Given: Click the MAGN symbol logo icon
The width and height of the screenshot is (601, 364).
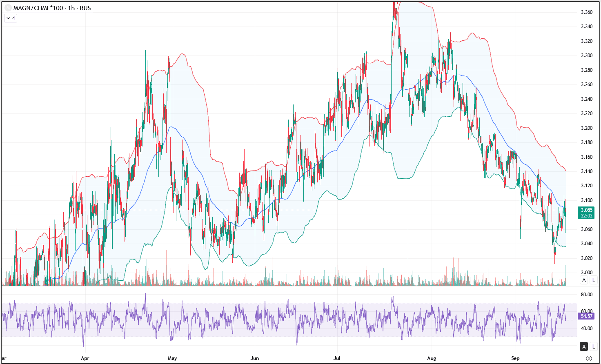Looking at the screenshot, I should (x=8, y=8).
